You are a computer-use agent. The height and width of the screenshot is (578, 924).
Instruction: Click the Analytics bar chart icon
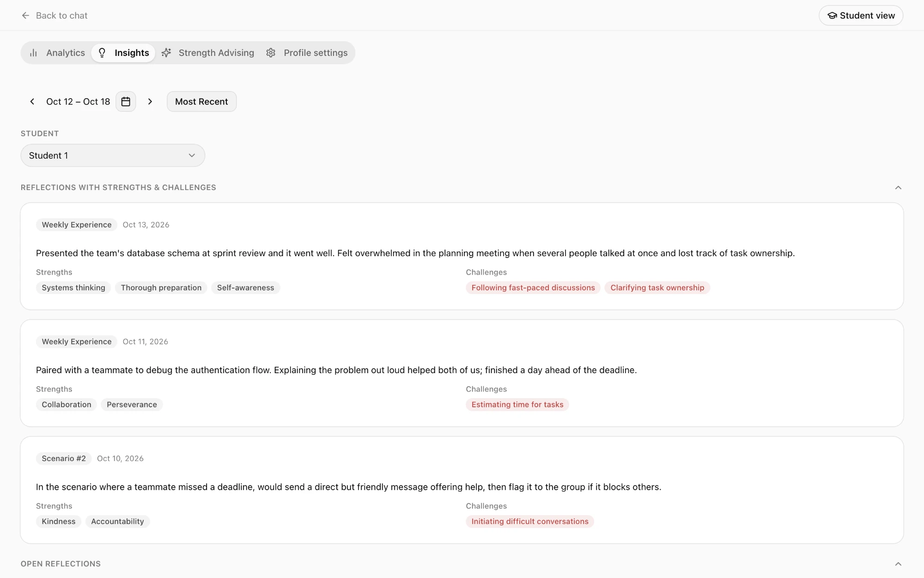point(33,53)
